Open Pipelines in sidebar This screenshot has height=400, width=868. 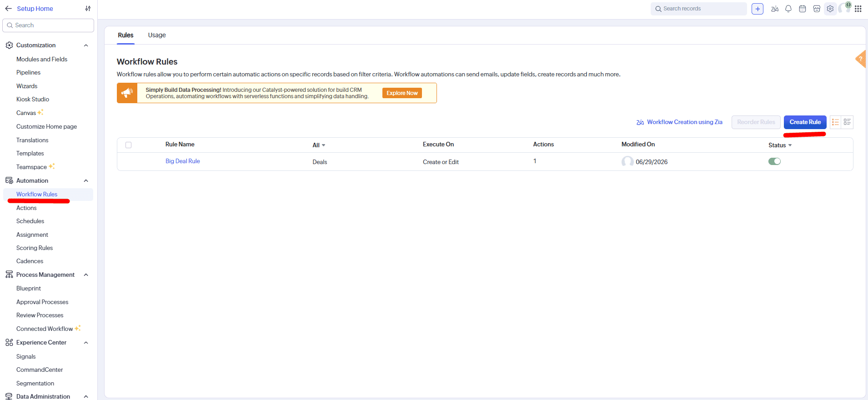[x=28, y=72]
